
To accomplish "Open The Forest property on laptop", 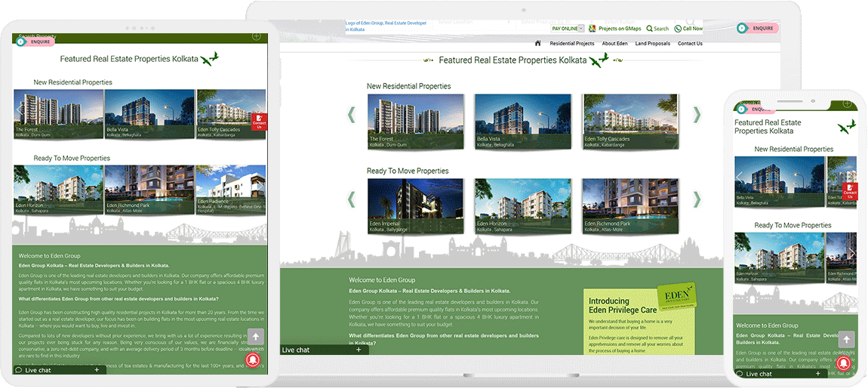I will pyautogui.click(x=415, y=122).
